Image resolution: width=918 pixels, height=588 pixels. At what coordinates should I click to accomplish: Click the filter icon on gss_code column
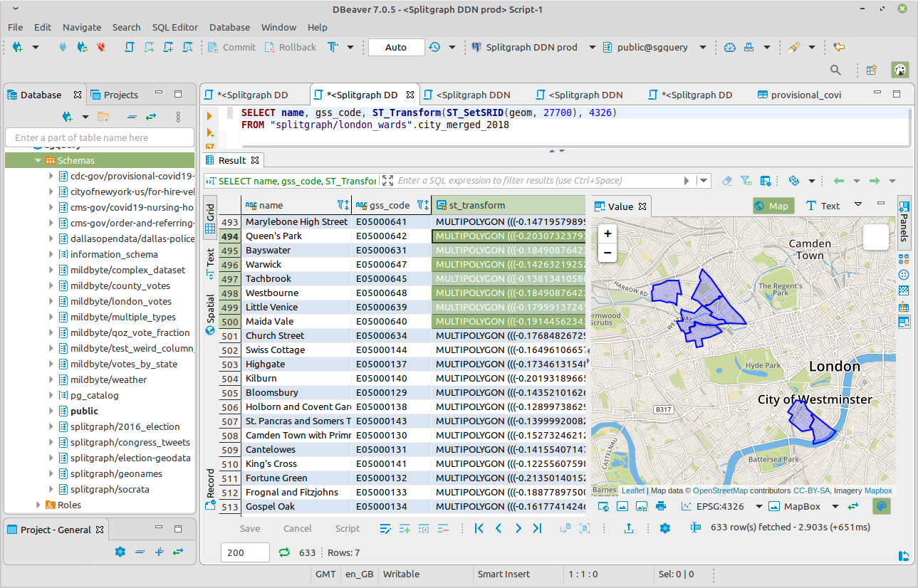(x=420, y=205)
